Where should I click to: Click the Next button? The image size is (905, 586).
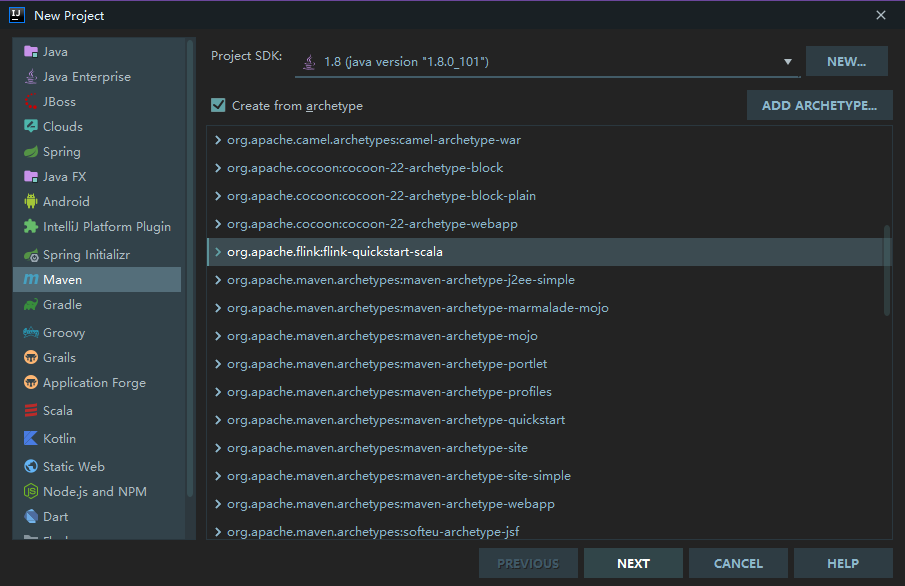633,564
